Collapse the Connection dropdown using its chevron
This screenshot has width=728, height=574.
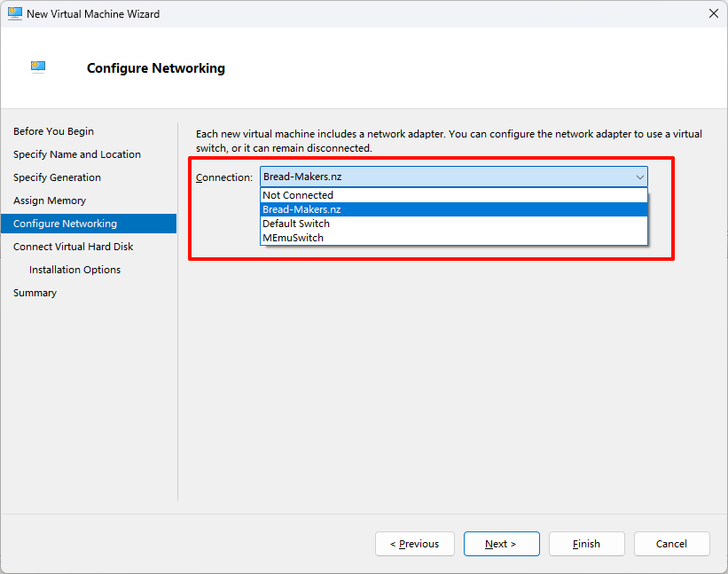[639, 177]
